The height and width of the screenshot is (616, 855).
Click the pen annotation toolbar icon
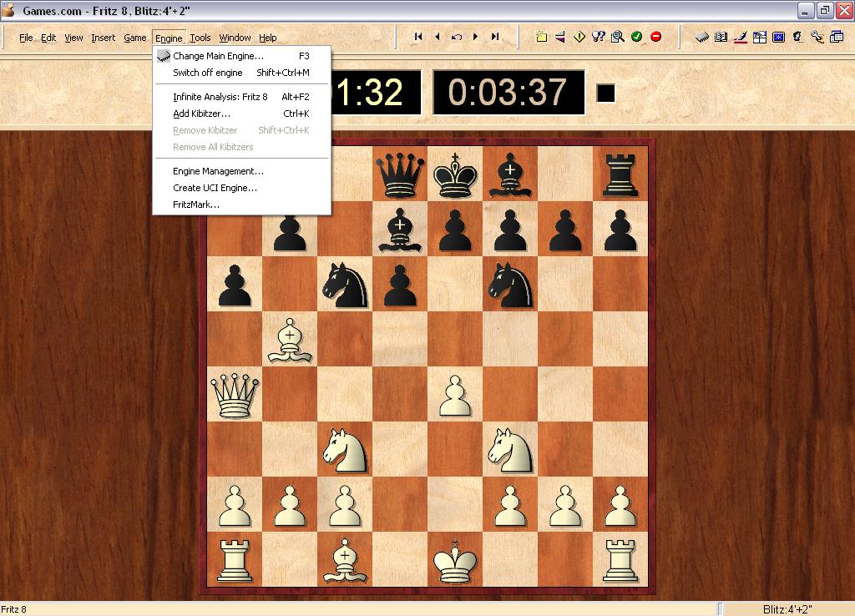(740, 37)
